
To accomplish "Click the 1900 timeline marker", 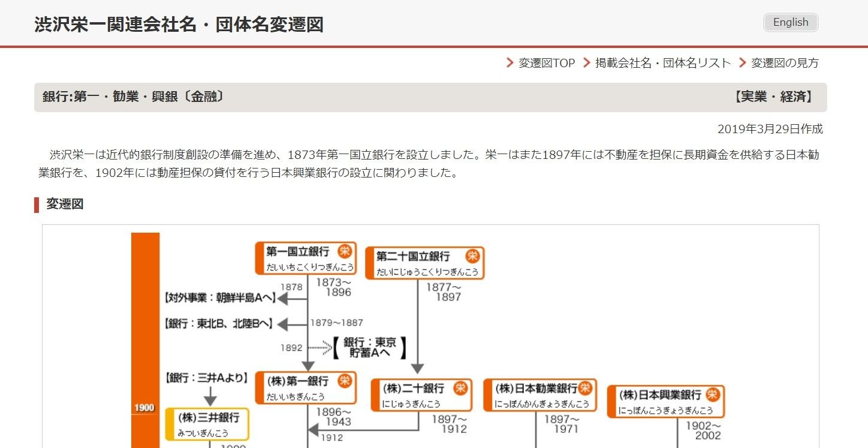I will (x=144, y=408).
